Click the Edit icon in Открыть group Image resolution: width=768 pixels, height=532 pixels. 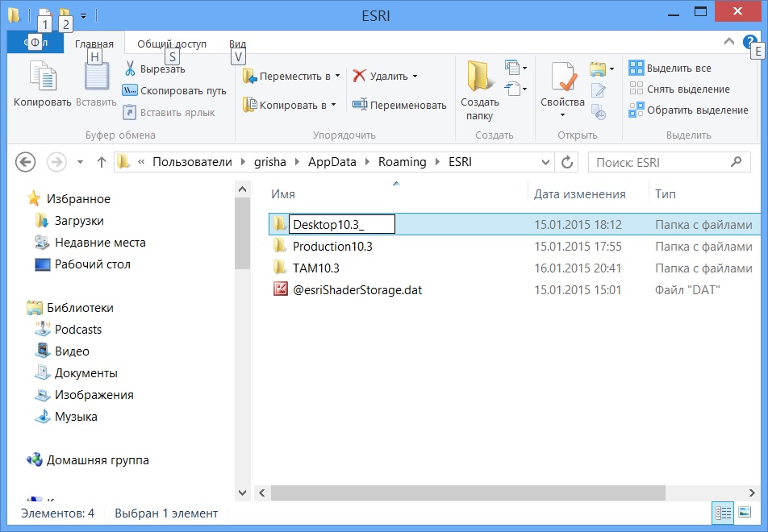coord(599,90)
